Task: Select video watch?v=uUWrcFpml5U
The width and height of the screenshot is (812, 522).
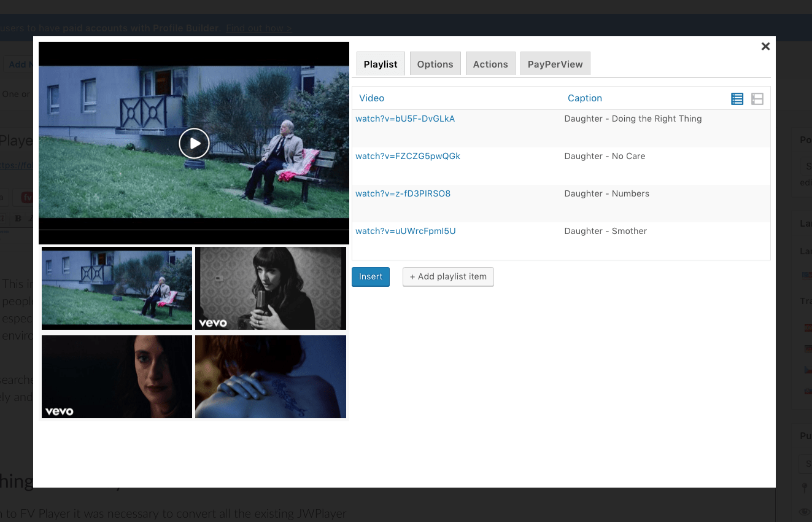Action: coord(406,231)
